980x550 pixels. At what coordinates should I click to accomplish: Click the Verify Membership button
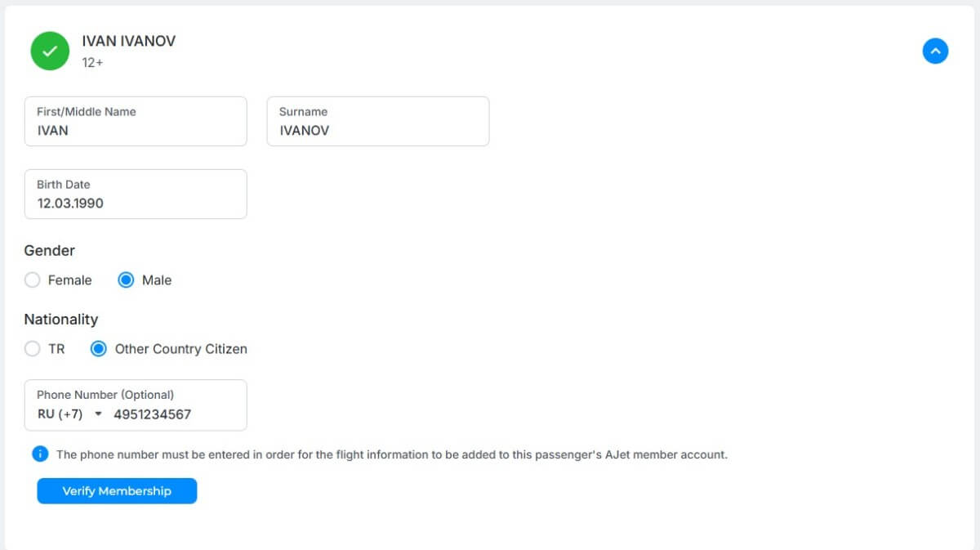click(117, 491)
